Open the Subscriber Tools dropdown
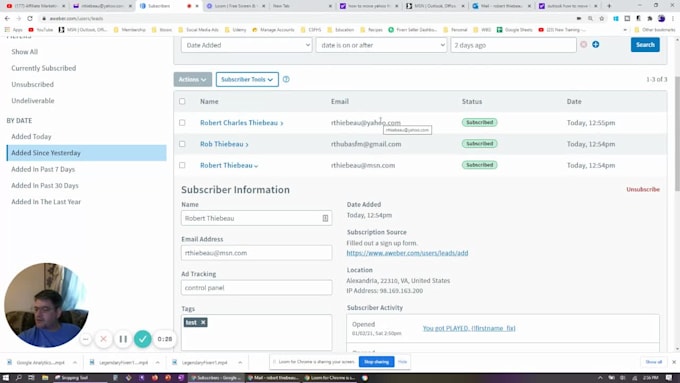 pos(247,79)
